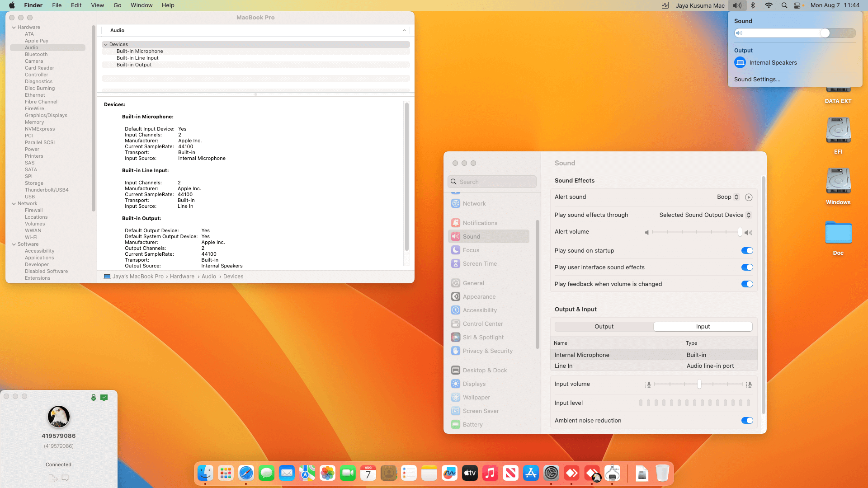Open the Go menu in menu bar
Screen dimensions: 868x488
(118, 5)
